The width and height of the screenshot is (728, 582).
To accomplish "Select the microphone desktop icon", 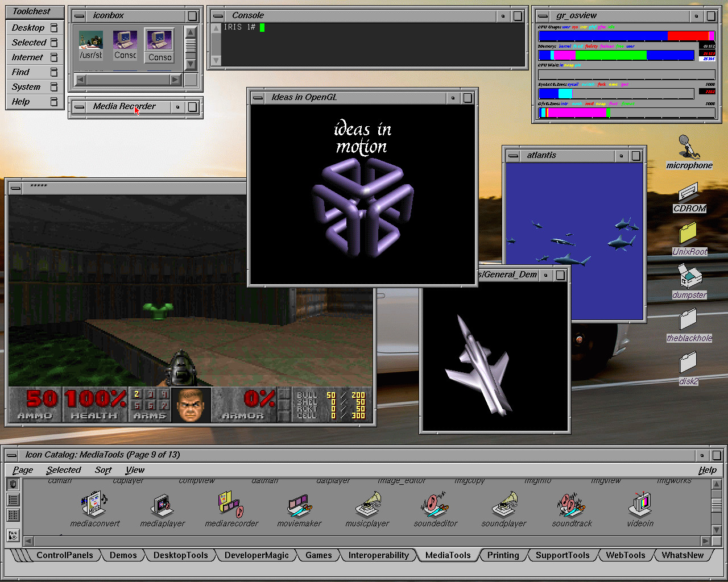I will 689,147.
